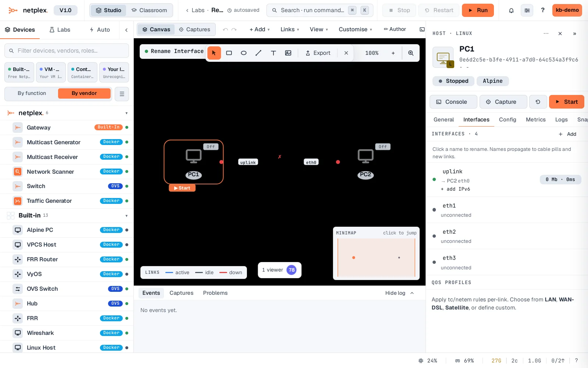
Task: Collapse the Built-in device group
Action: point(126,216)
